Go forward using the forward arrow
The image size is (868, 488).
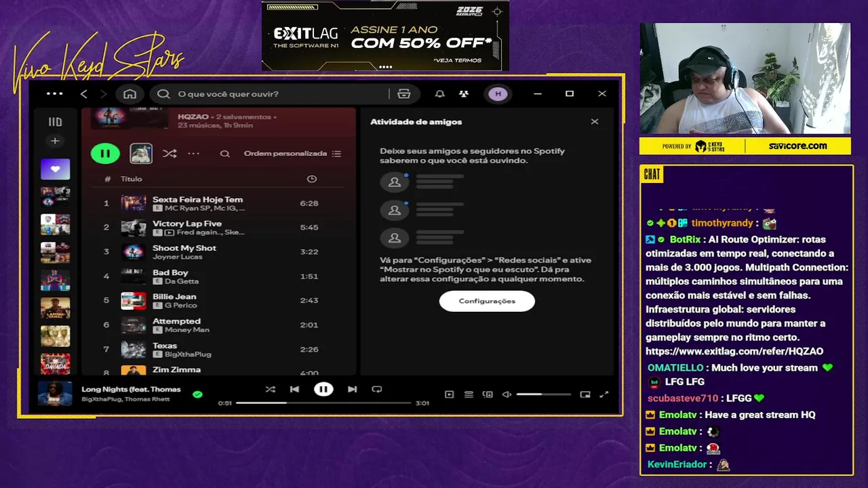click(x=103, y=94)
